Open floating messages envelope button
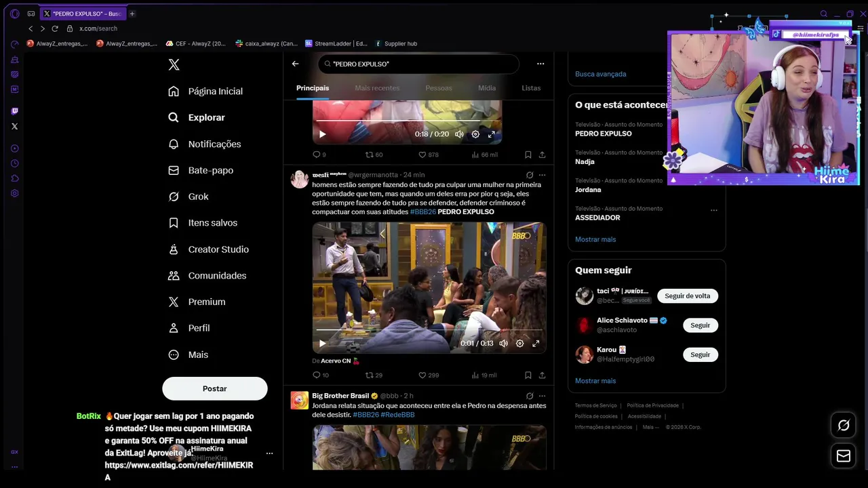This screenshot has width=868, height=488. (x=844, y=456)
